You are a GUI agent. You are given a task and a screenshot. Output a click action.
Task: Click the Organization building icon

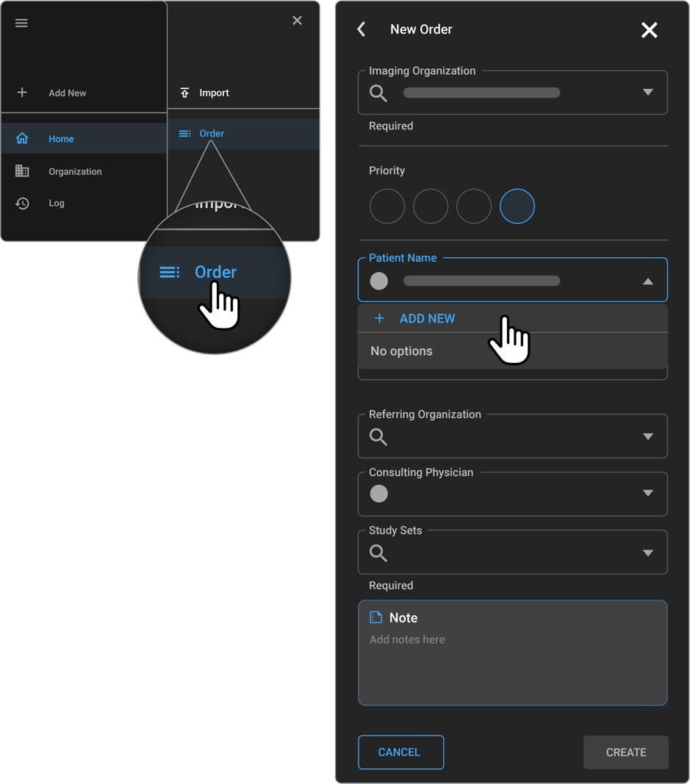point(22,171)
